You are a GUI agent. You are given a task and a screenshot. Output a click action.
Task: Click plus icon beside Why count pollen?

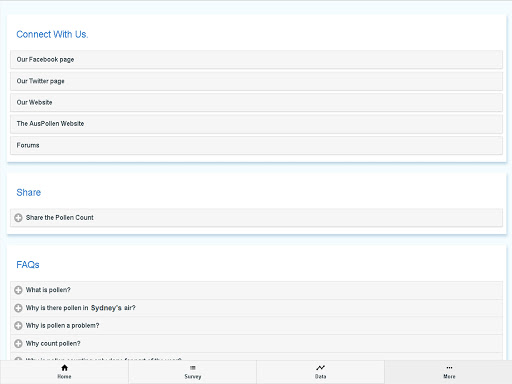pyautogui.click(x=18, y=343)
